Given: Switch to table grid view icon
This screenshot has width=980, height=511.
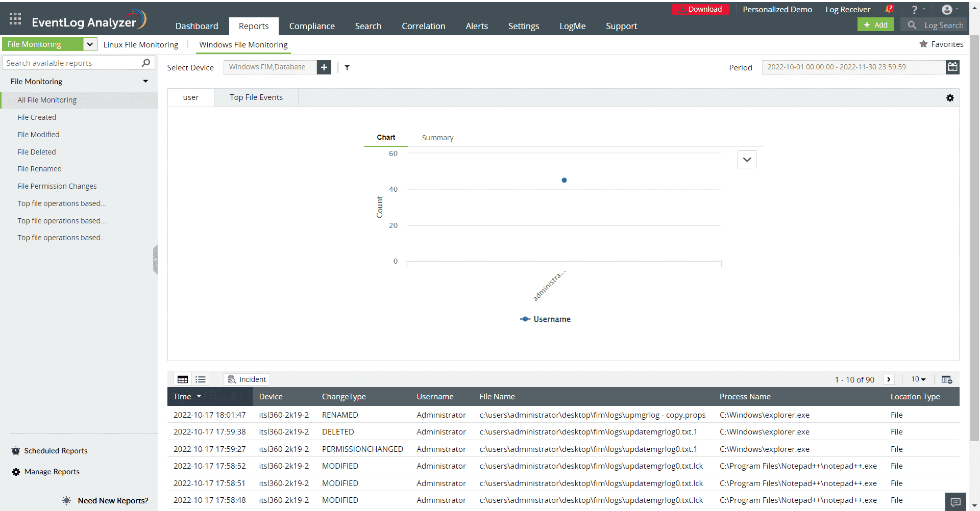Looking at the screenshot, I should tap(183, 379).
